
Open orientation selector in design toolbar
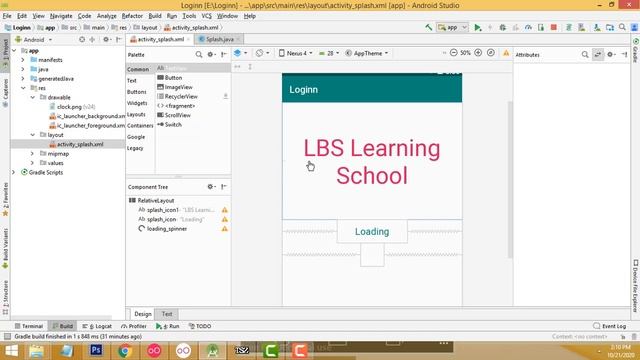[262, 53]
